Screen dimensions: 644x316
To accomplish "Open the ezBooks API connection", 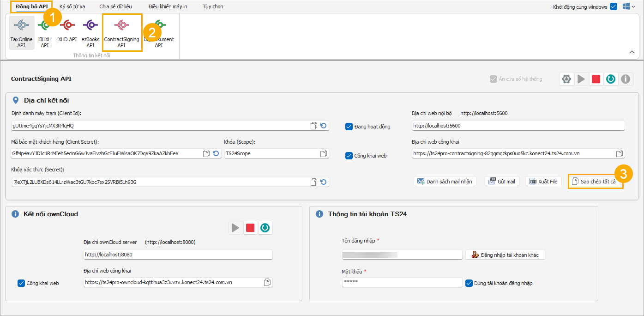I will pyautogui.click(x=90, y=33).
